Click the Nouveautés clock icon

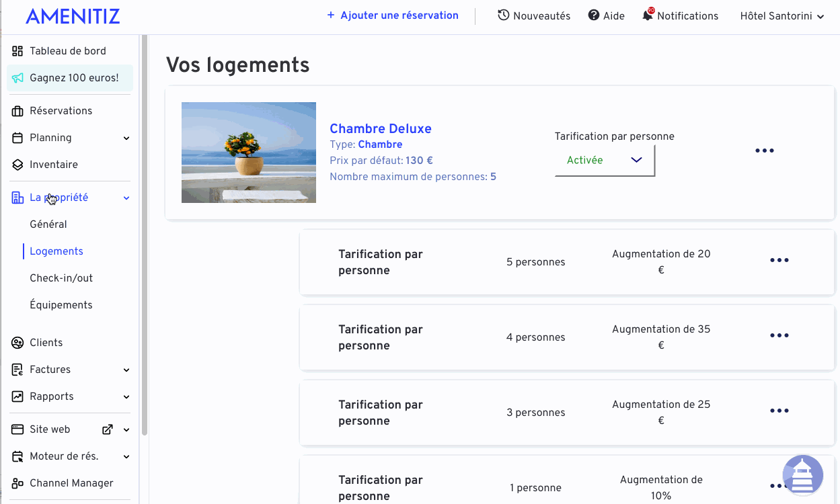click(x=503, y=15)
